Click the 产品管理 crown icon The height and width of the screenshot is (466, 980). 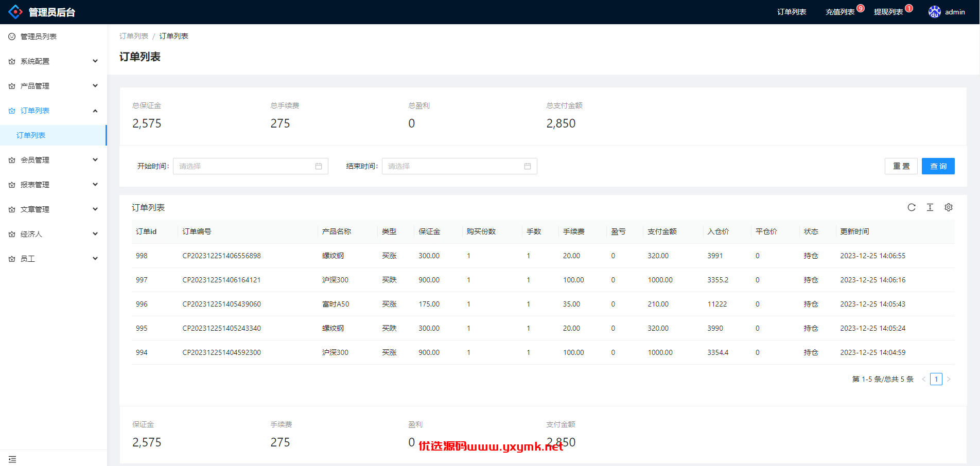[x=12, y=86]
